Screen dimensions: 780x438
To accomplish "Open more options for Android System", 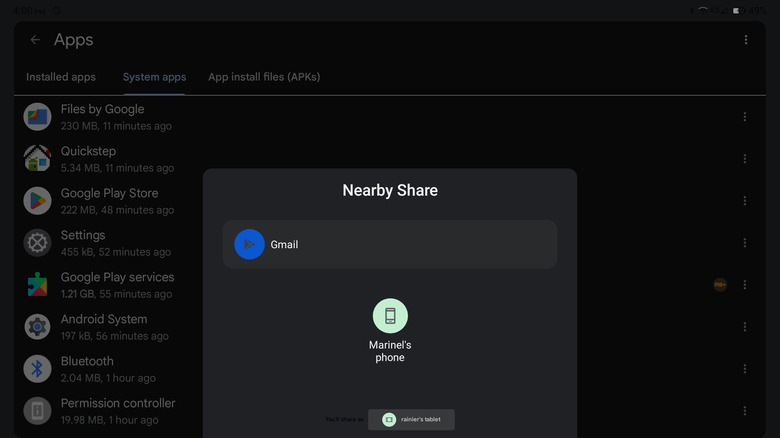I will (x=745, y=327).
